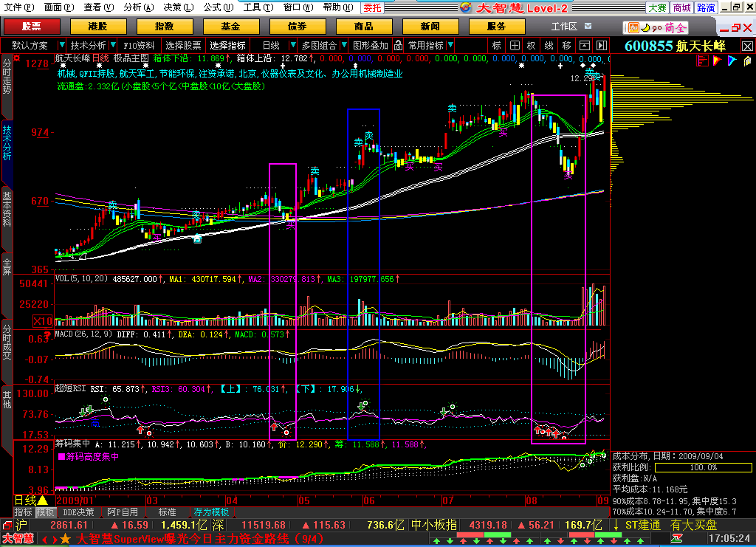756x547 pixels.
Task: Switch to the 标准 bottom tab
Action: (x=168, y=512)
